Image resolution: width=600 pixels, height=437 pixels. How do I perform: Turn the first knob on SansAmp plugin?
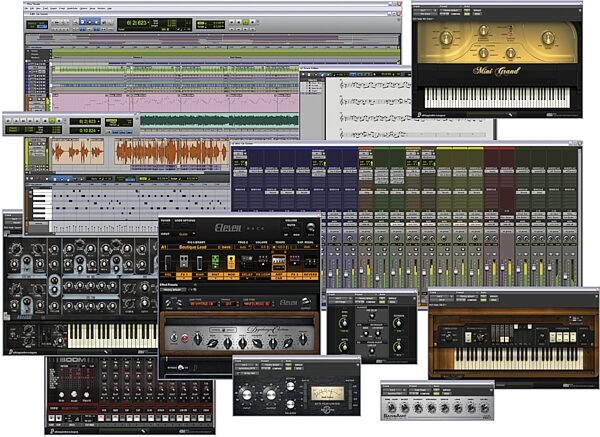point(391,408)
